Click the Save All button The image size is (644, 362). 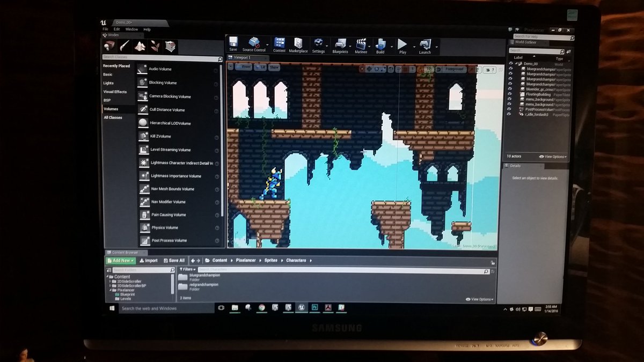coord(174,260)
